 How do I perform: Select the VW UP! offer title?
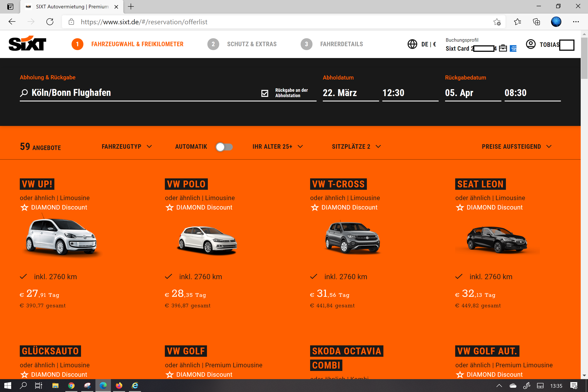pos(37,184)
